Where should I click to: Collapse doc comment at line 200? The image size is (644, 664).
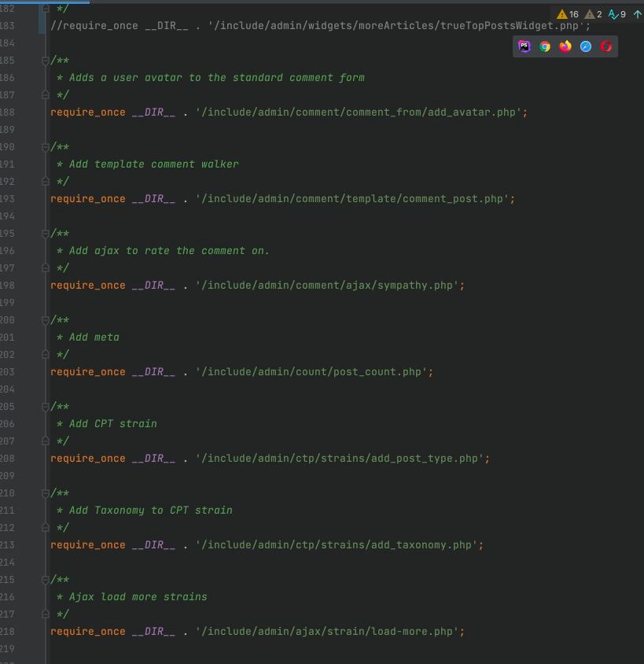tap(46, 320)
